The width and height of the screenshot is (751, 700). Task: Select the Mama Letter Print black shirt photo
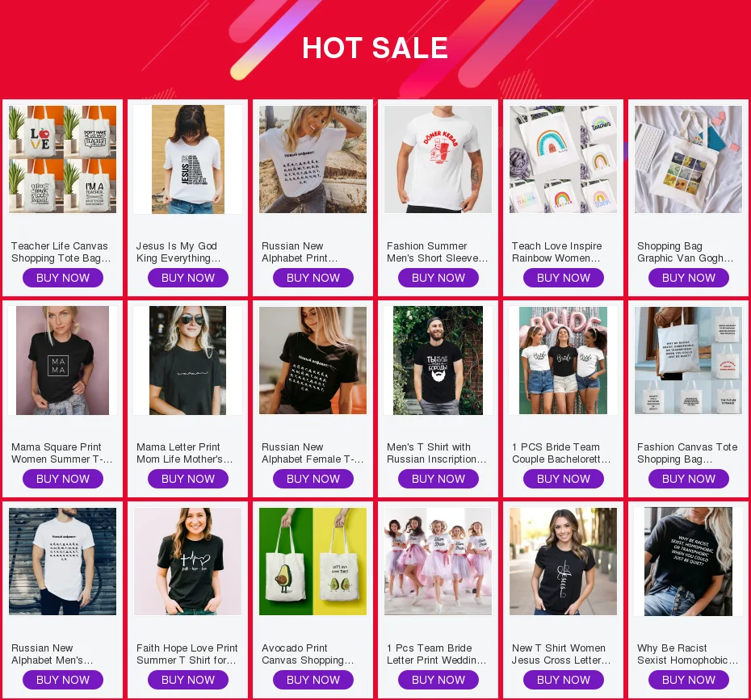pos(187,361)
